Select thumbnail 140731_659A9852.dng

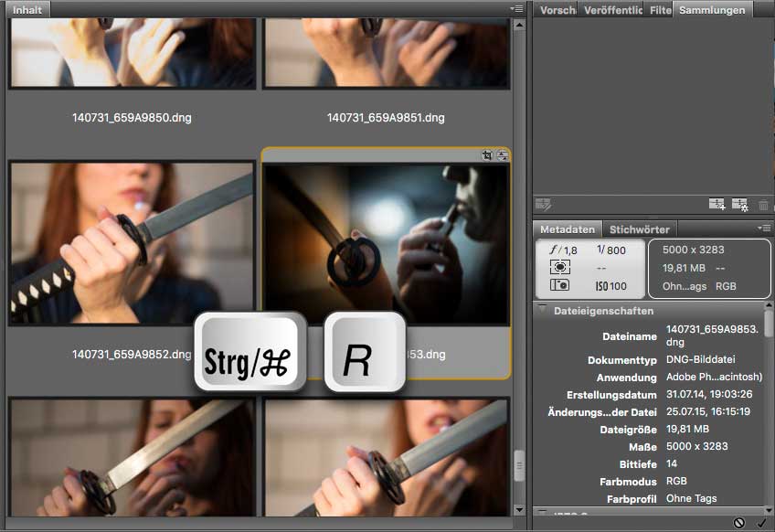[x=132, y=242]
